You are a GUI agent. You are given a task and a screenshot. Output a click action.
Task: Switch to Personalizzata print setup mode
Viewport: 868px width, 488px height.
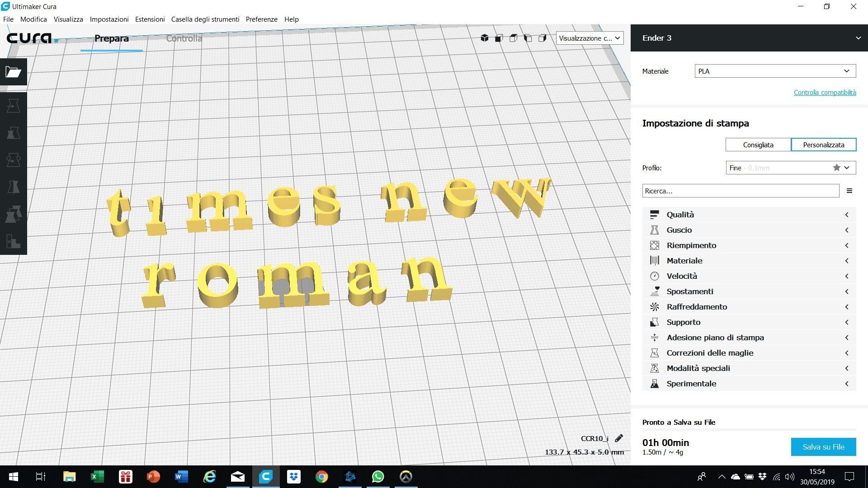(824, 145)
